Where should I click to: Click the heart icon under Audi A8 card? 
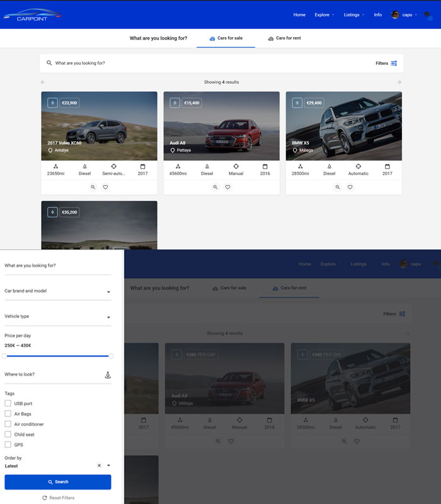point(227,187)
